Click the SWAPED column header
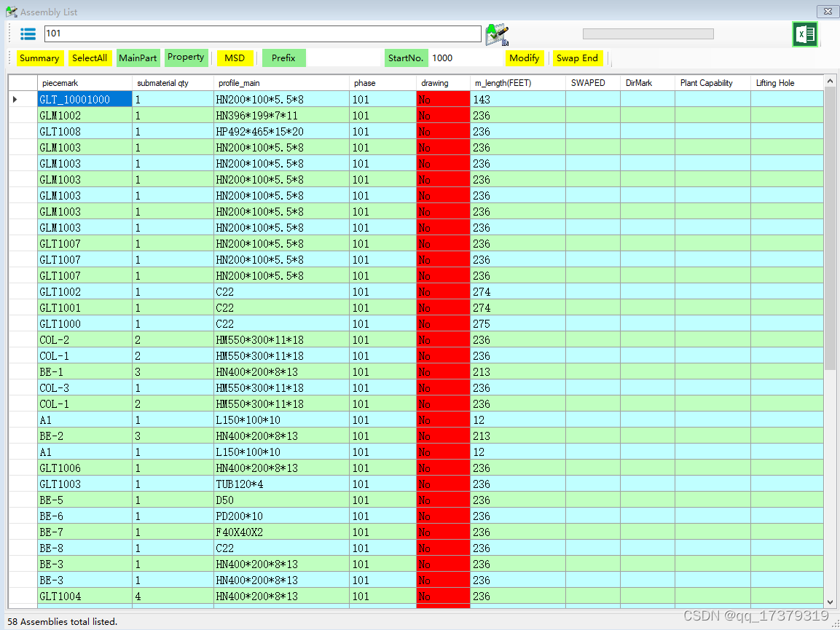840x630 pixels. pos(593,83)
